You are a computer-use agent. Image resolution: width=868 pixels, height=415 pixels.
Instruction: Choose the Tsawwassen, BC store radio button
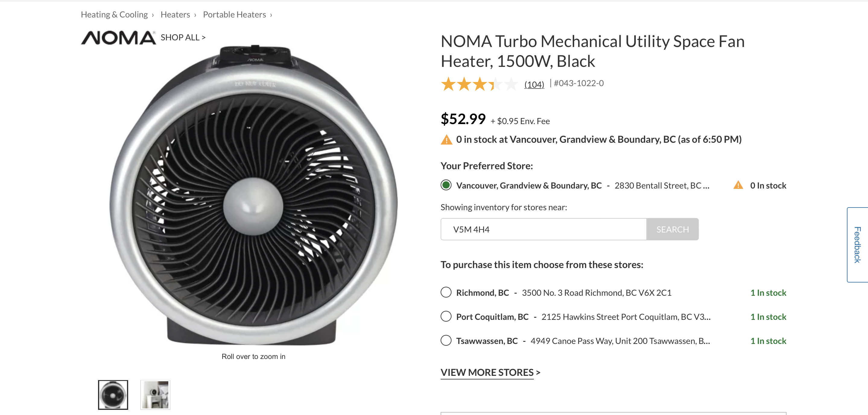[x=446, y=340]
